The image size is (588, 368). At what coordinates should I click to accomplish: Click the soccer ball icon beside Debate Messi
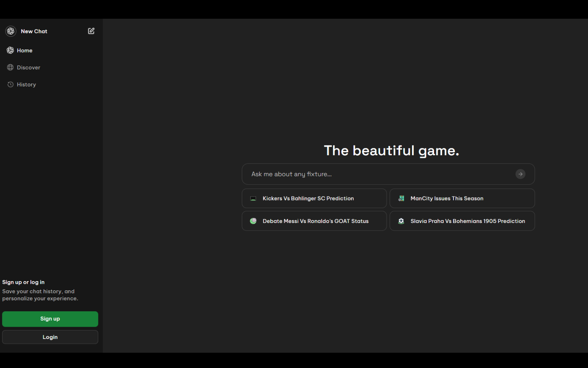[253, 221]
